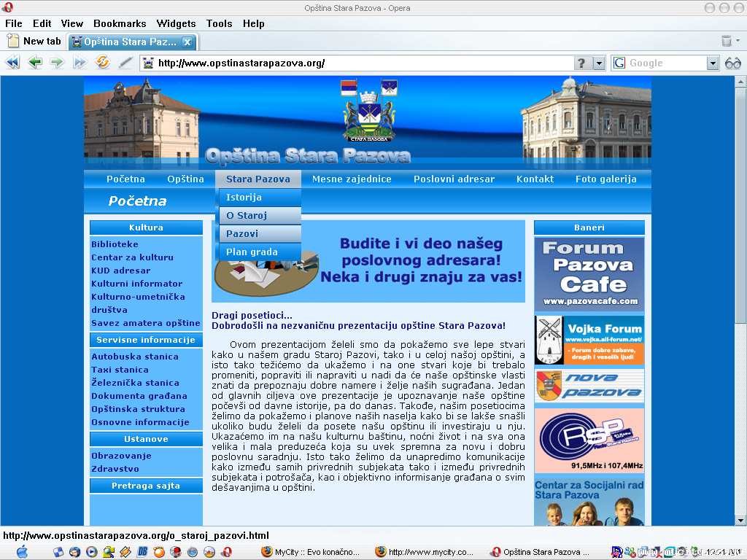
Task: Click the RSP radio banner
Action: (x=589, y=440)
